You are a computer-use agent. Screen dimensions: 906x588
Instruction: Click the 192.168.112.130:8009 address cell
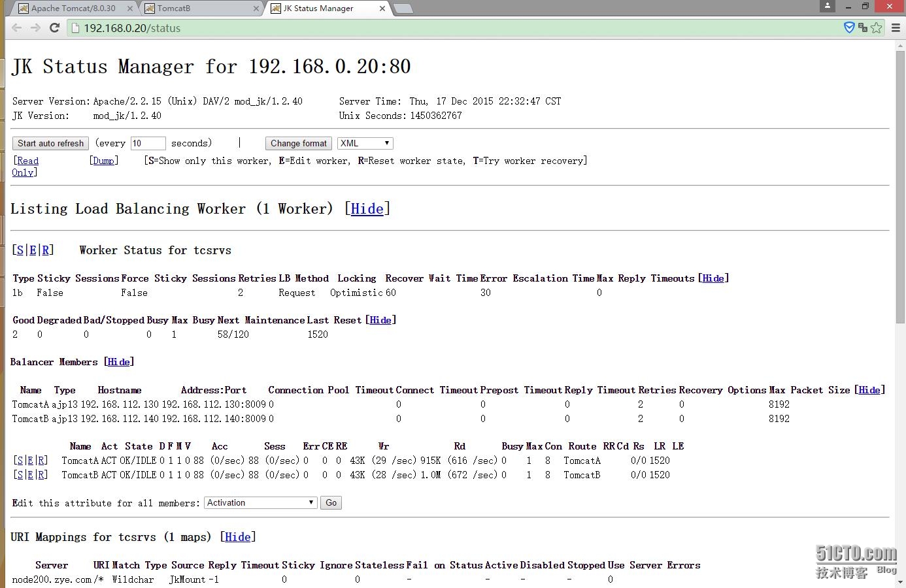[214, 404]
